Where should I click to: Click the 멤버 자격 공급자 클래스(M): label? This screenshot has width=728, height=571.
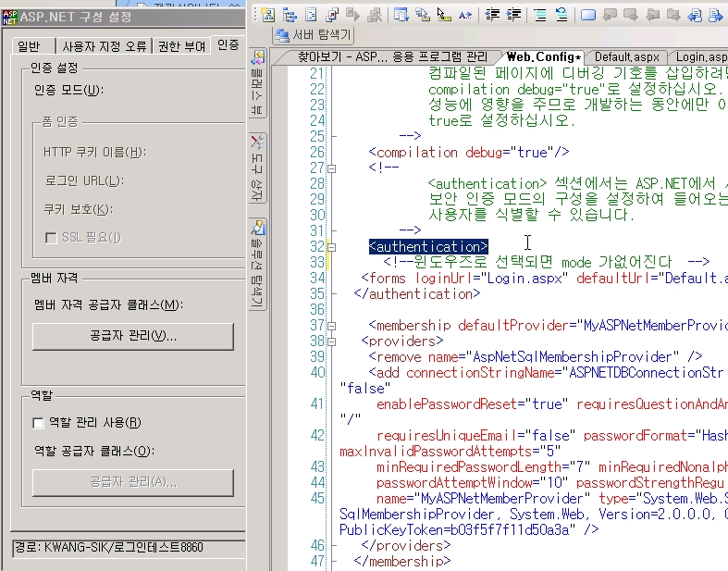(x=108, y=305)
